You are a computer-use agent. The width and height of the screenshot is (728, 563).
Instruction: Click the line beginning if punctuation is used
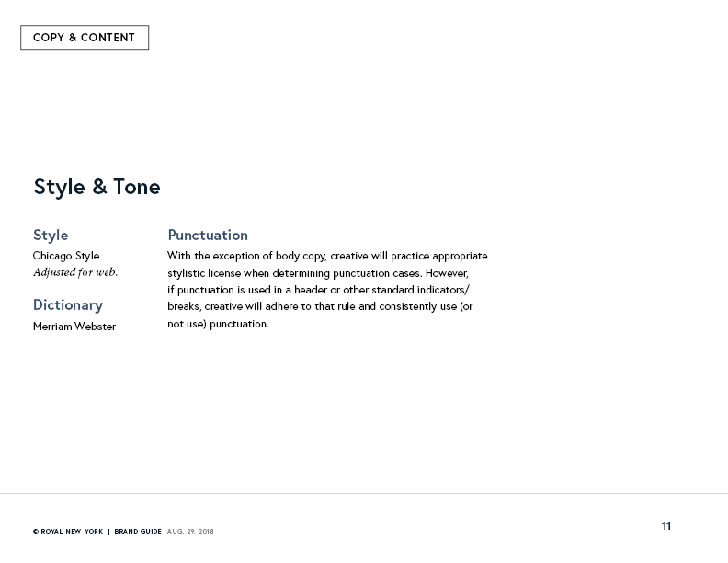tap(318, 290)
